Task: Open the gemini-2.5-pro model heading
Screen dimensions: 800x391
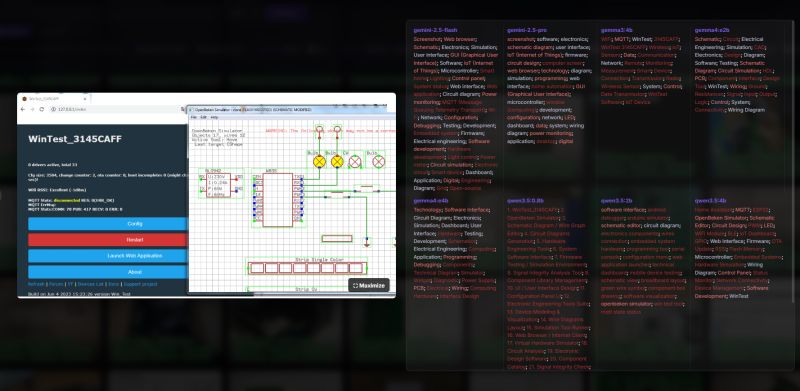Action: coord(527,30)
